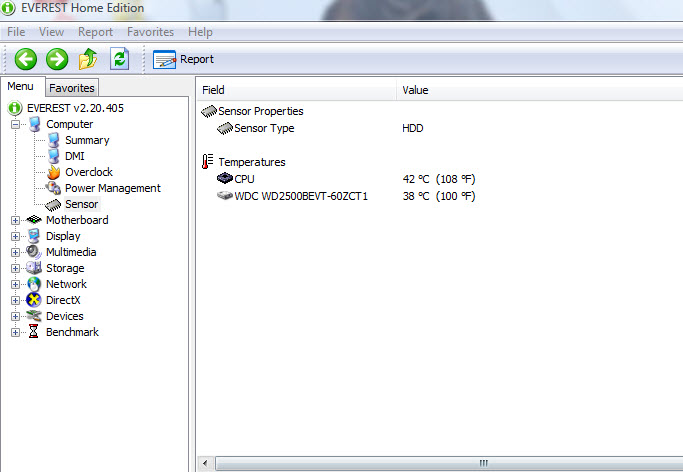This screenshot has height=472, width=683.
Task: Open the File menu
Action: coord(16,32)
